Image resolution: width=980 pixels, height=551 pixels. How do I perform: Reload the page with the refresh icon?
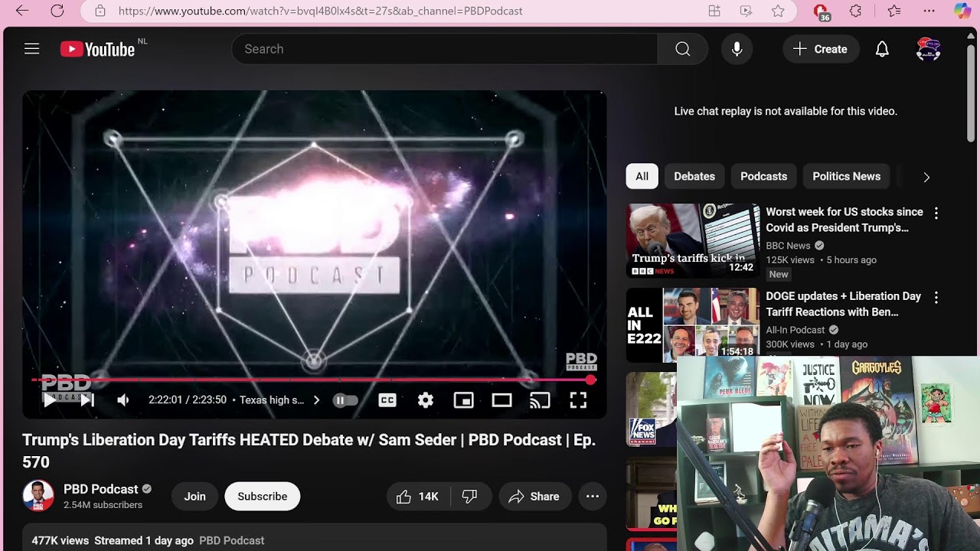point(57,11)
